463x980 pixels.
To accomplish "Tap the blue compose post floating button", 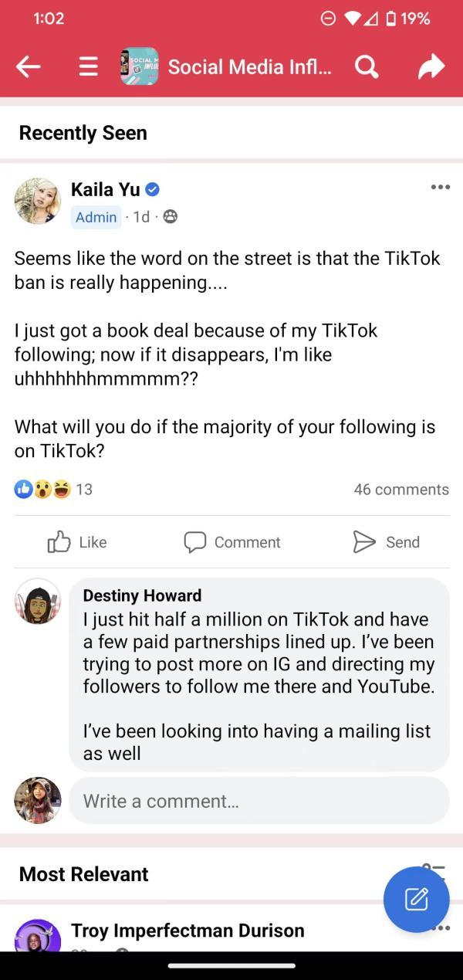I will [416, 899].
